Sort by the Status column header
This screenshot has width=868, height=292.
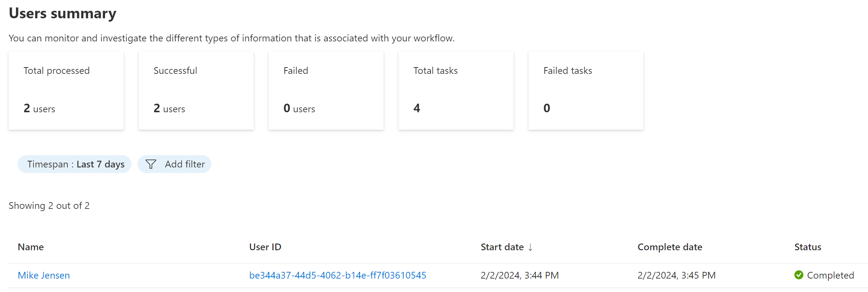[807, 247]
